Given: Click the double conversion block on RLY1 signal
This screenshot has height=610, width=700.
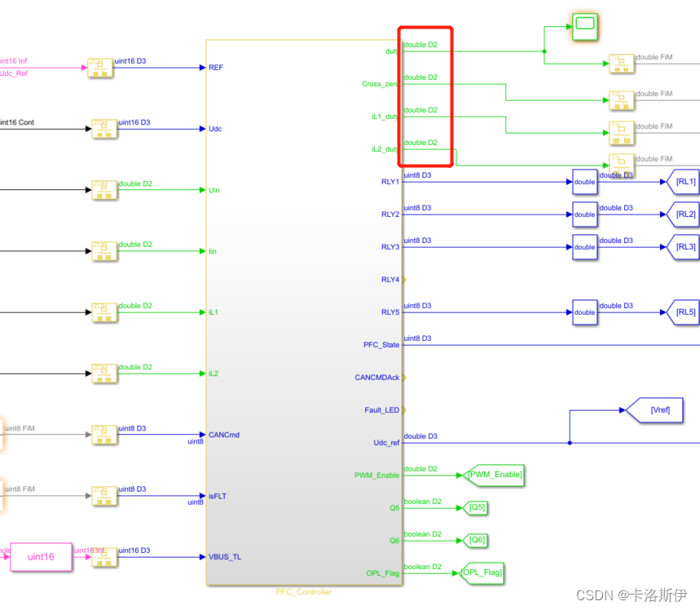Looking at the screenshot, I should coord(583,182).
